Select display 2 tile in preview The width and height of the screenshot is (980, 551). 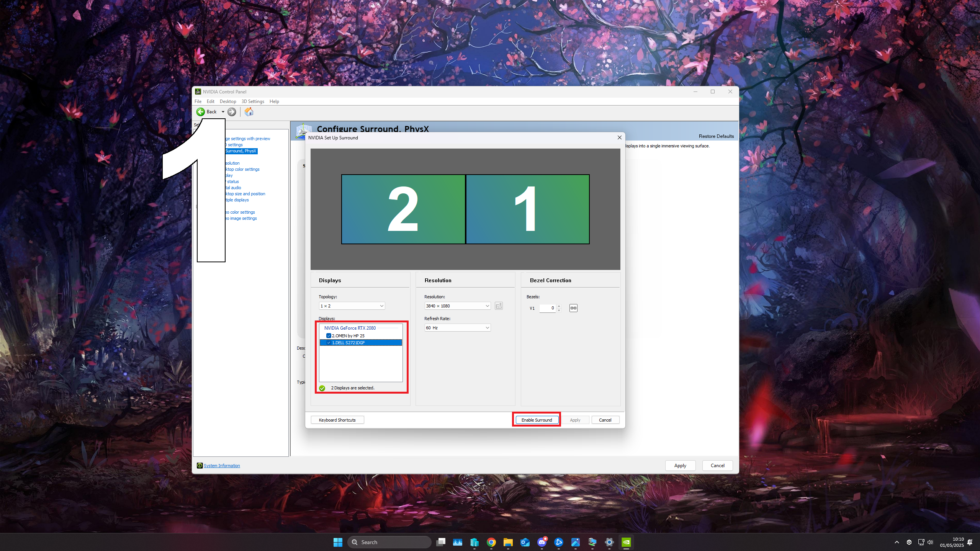403,209
